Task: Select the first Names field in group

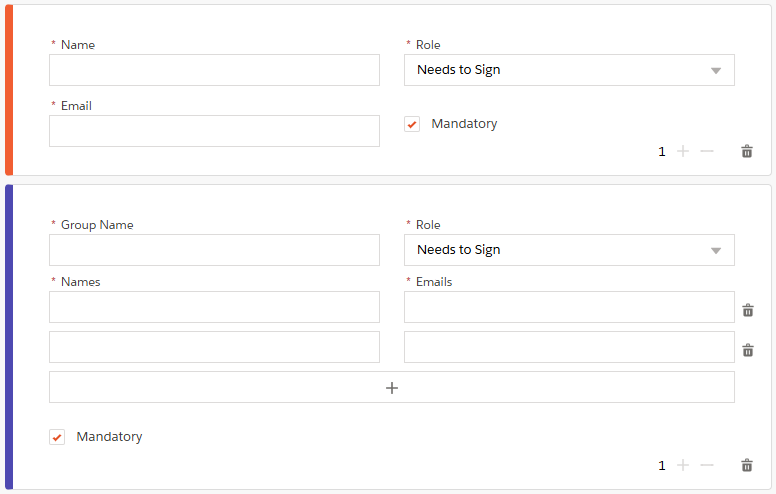Action: tap(214, 307)
